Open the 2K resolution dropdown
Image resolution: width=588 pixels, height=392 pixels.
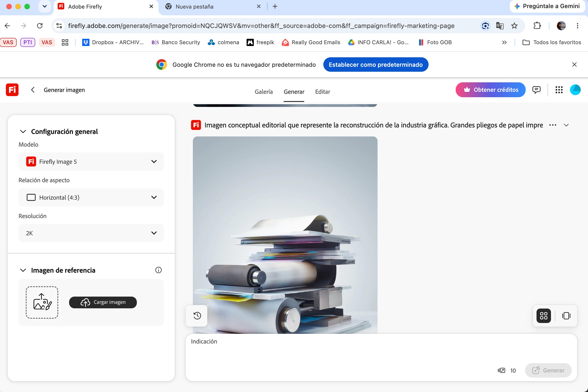pyautogui.click(x=91, y=233)
